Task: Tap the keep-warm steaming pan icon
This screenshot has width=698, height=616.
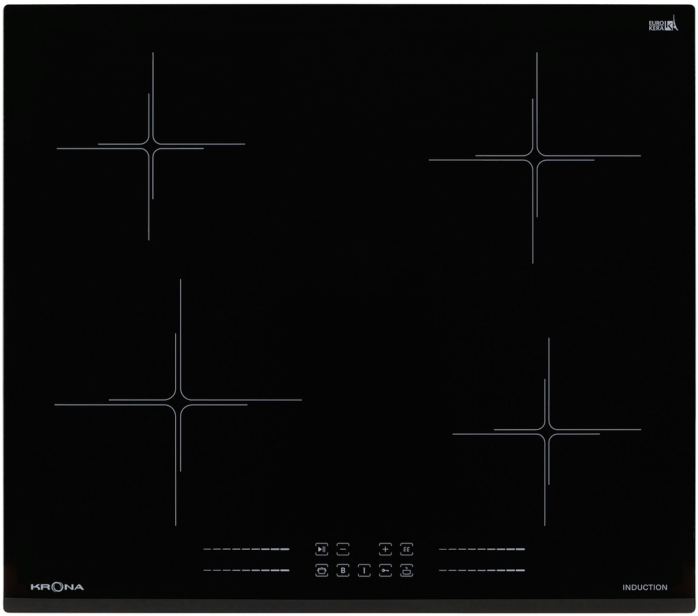Action: [406, 571]
